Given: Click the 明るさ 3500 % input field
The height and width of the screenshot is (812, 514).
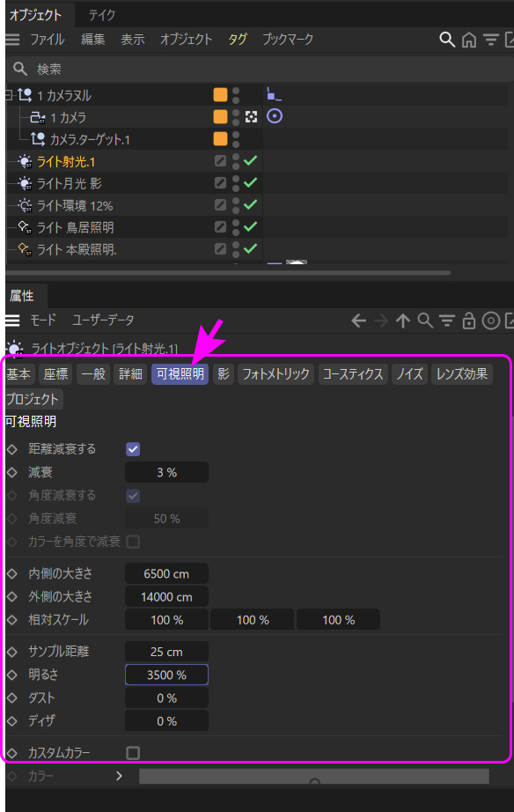Looking at the screenshot, I should (166, 675).
